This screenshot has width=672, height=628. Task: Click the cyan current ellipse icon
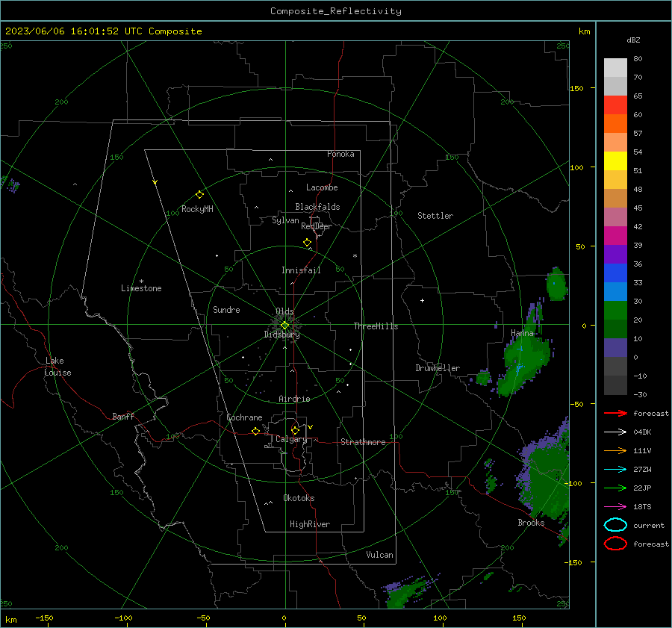tap(615, 525)
